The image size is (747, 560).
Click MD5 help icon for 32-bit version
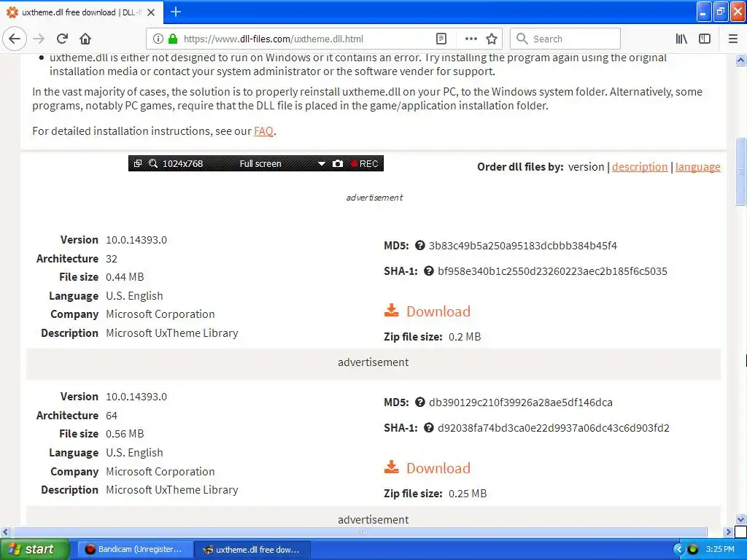pos(419,245)
